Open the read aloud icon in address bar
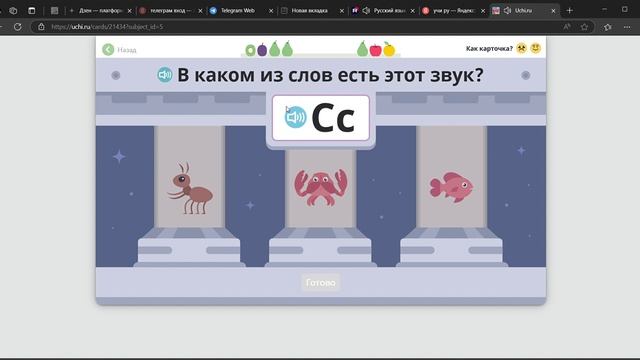The width and height of the screenshot is (640, 360). pyautogui.click(x=567, y=27)
